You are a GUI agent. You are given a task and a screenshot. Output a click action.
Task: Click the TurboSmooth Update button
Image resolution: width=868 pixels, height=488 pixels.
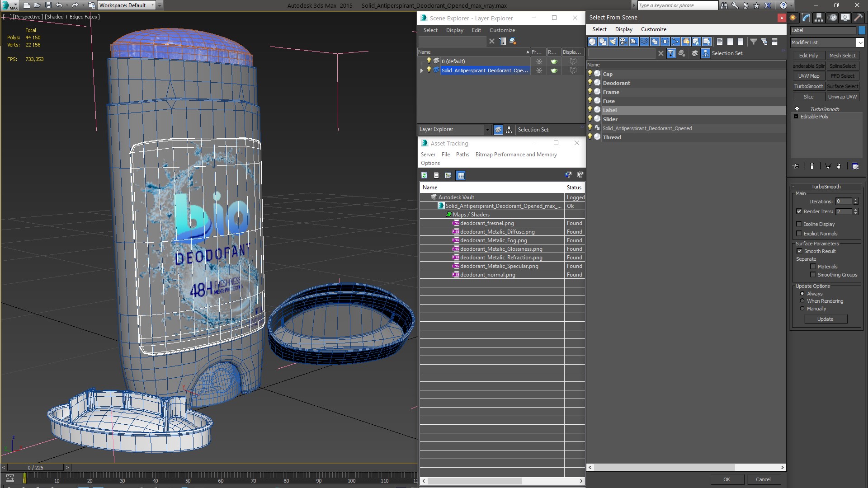[825, 319]
